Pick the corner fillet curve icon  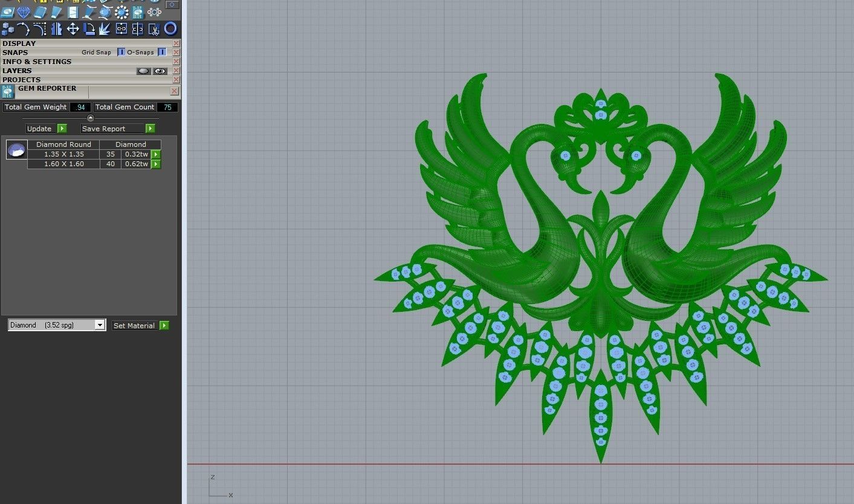[x=40, y=28]
